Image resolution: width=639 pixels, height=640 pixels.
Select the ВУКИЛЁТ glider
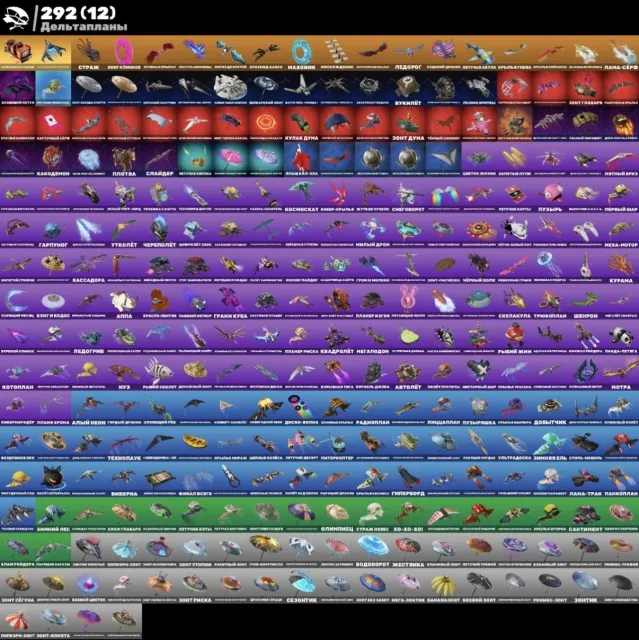point(408,89)
